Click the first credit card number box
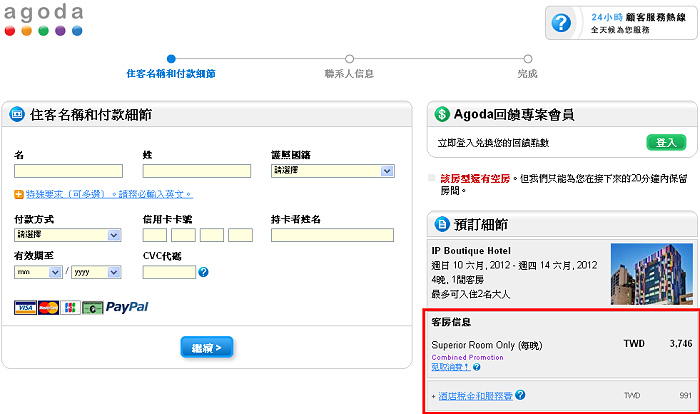This screenshot has width=700, height=414. click(x=155, y=235)
